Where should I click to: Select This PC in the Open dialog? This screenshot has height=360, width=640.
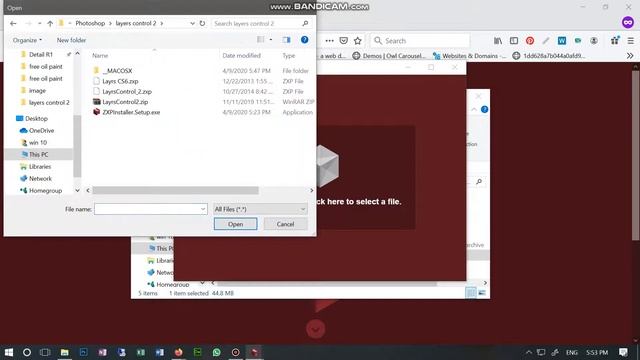tap(39, 154)
